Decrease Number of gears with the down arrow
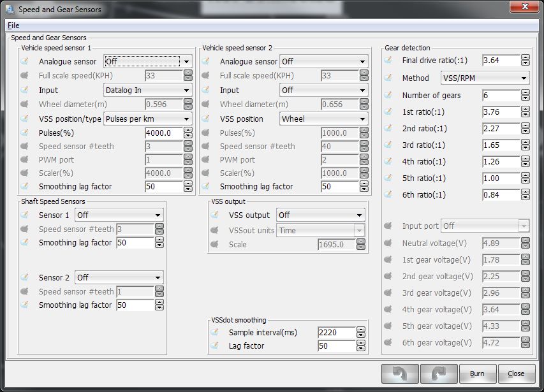This screenshot has height=392, width=544. [526, 99]
